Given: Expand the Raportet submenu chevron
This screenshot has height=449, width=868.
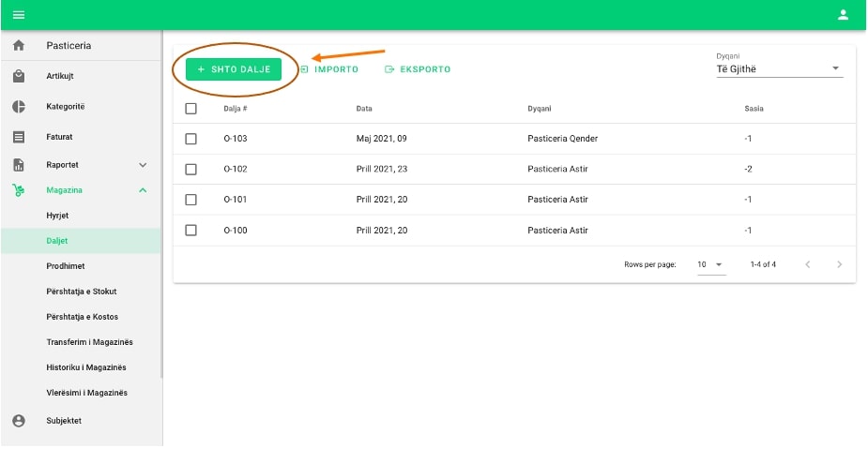Looking at the screenshot, I should 143,165.
